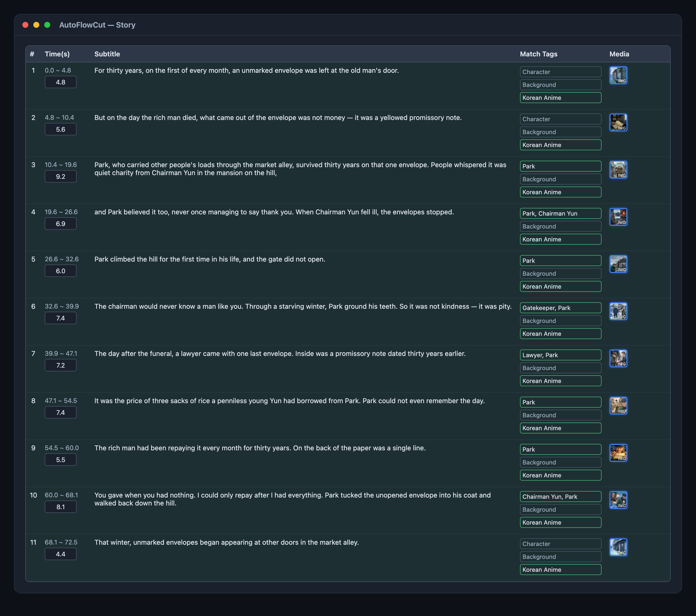This screenshot has width=696, height=616.
Task: Open the promissory note image in row 2
Action: coord(618,122)
